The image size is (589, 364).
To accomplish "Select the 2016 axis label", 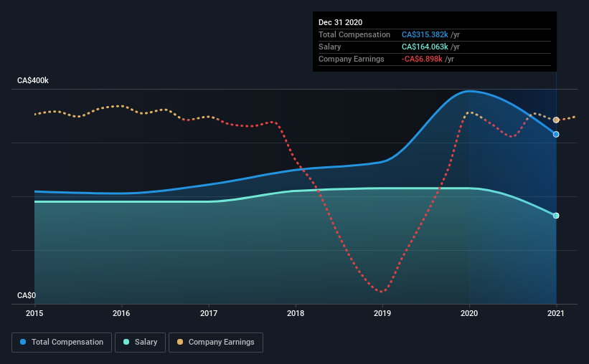I will click(121, 313).
